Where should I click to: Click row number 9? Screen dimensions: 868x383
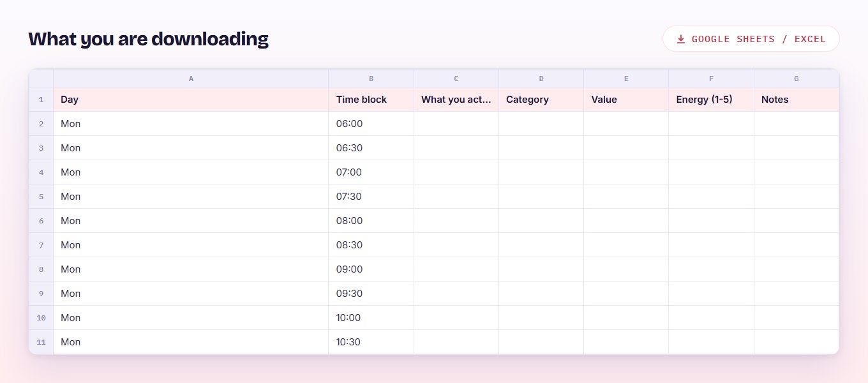click(x=41, y=294)
